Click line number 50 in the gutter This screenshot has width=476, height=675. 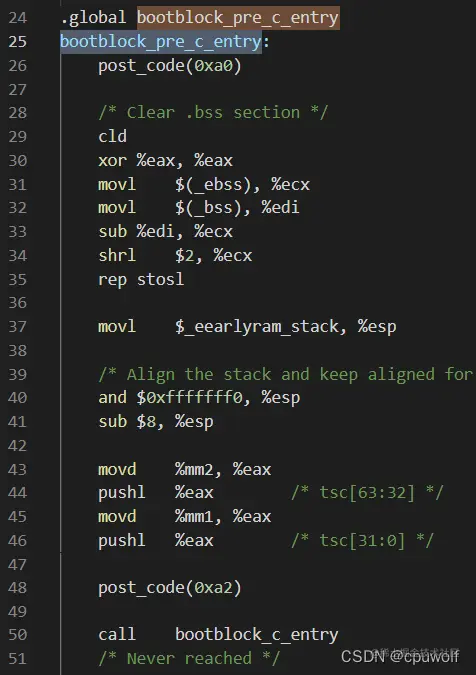[x=18, y=635]
